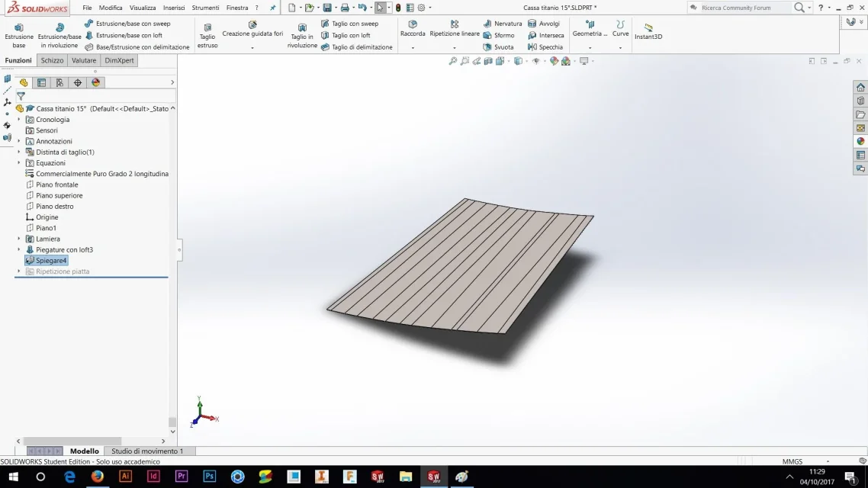Expand the Annotazioni tree node
Viewport: 868px width, 488px height.
click(19, 141)
